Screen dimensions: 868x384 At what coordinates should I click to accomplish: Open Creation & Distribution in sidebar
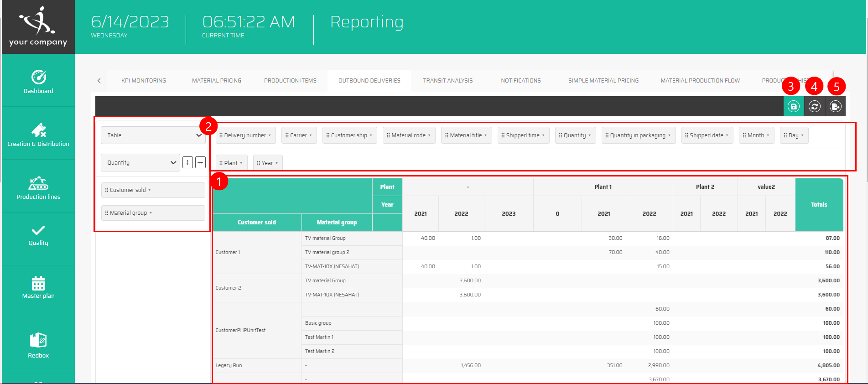38,135
